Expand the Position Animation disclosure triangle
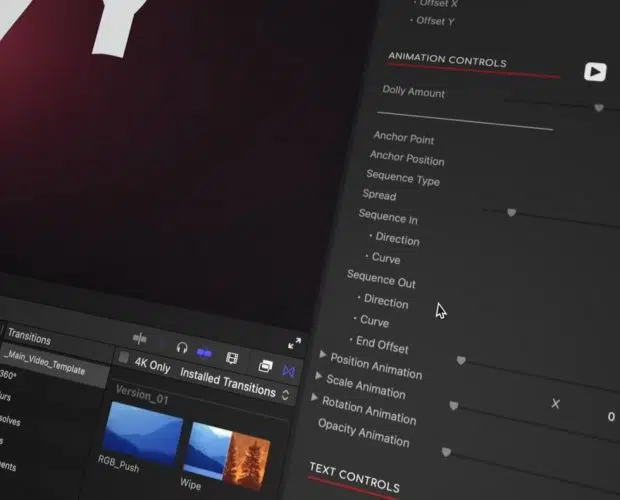 (323, 354)
